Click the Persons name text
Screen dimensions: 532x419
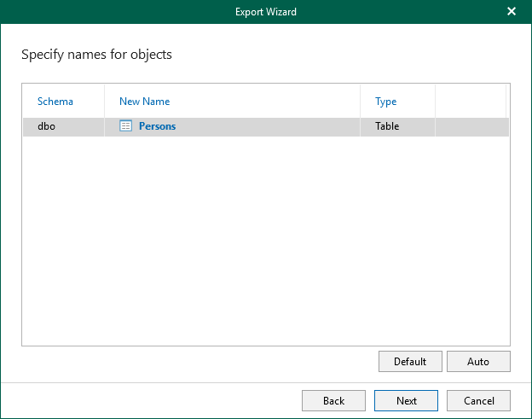[x=157, y=126]
